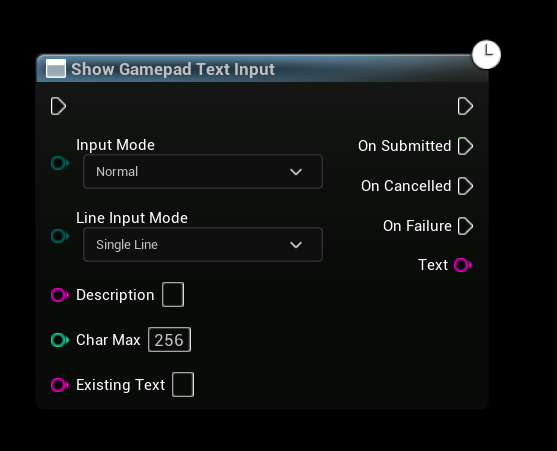Click the node window icon in header

point(56,69)
